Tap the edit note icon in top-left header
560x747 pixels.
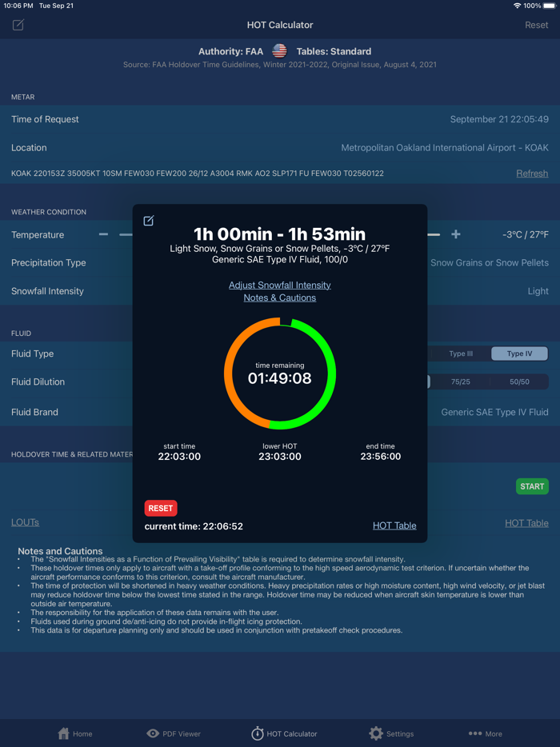(x=18, y=25)
